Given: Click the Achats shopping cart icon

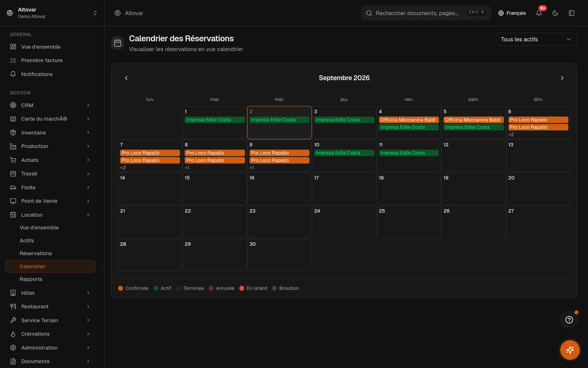Looking at the screenshot, I should click(13, 160).
